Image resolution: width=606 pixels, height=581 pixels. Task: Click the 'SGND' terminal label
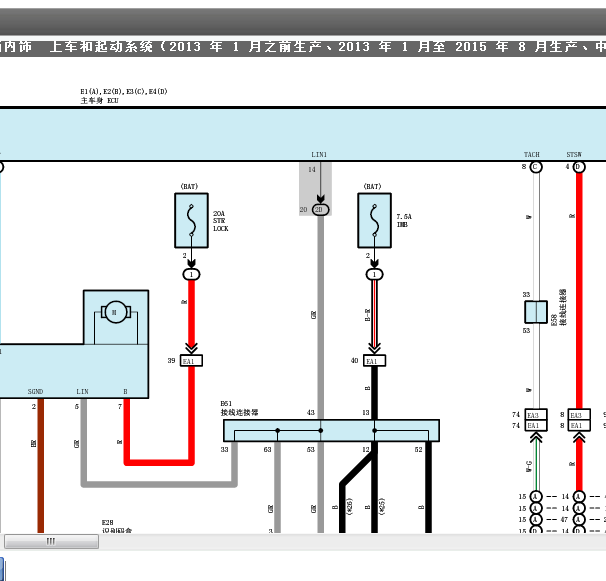click(x=35, y=392)
